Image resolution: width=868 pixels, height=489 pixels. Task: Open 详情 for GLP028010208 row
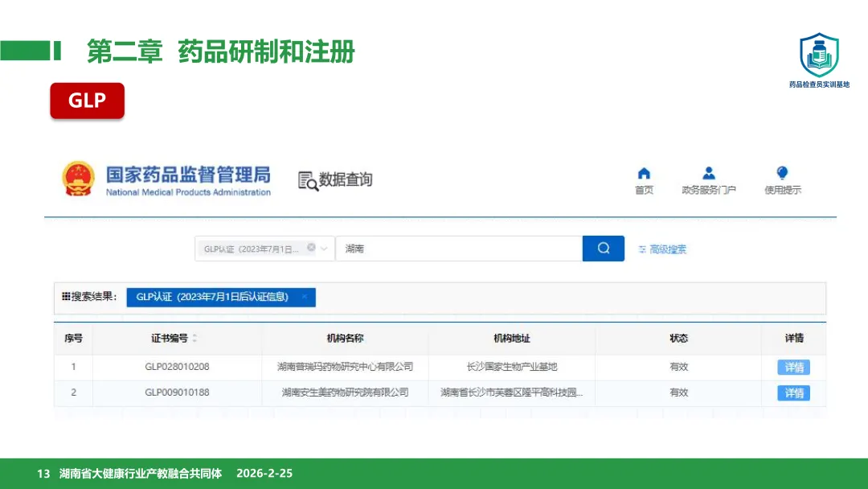pyautogui.click(x=794, y=368)
